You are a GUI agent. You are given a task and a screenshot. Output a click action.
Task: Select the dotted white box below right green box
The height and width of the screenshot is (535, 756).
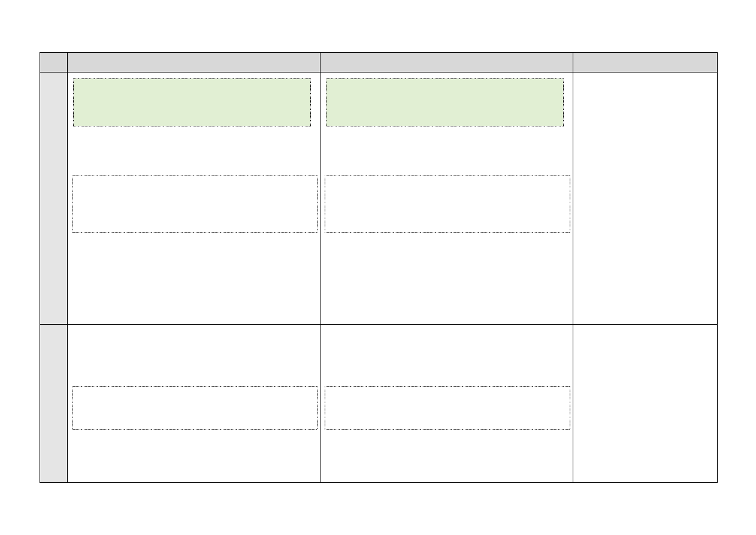pyautogui.click(x=447, y=204)
